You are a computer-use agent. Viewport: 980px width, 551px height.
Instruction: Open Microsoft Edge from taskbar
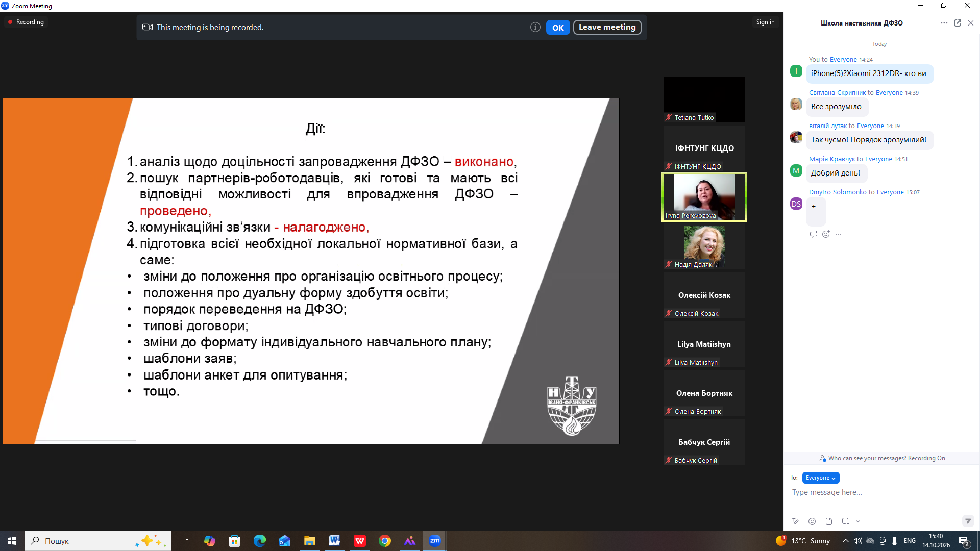click(260, 541)
